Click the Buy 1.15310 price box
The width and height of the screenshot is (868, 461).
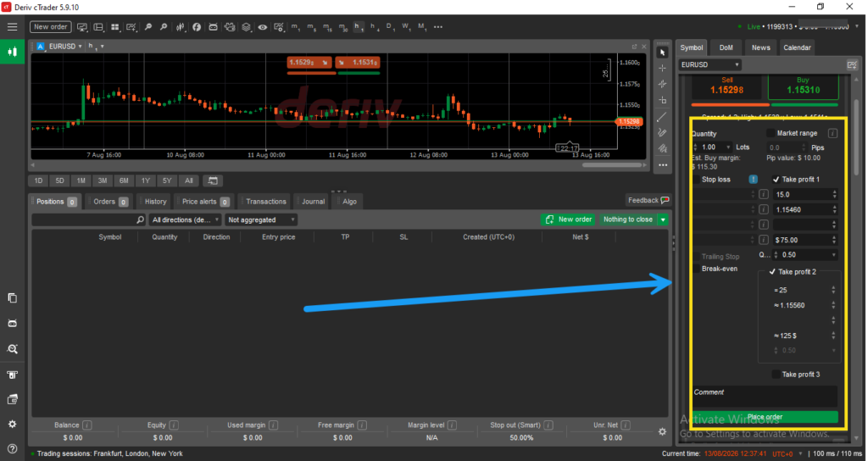pos(804,86)
